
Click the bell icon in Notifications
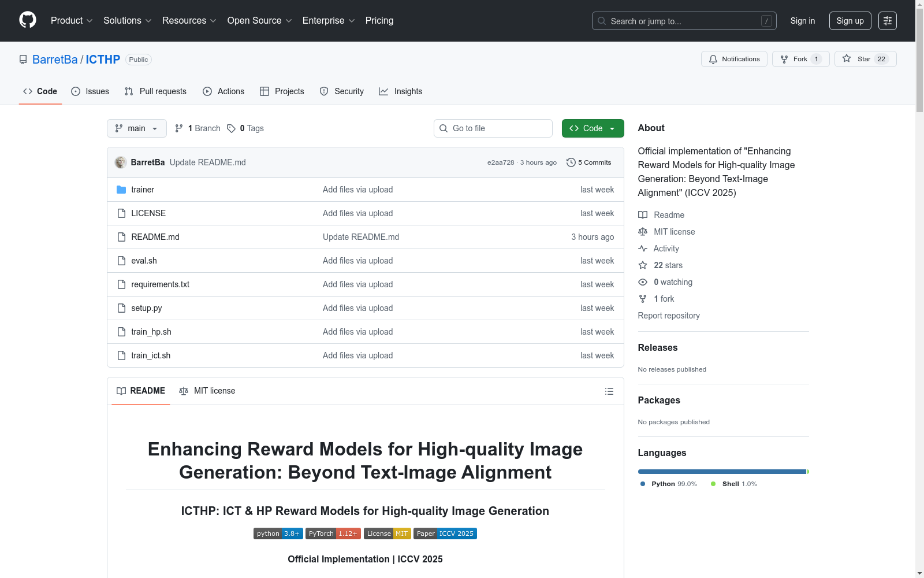713,59
